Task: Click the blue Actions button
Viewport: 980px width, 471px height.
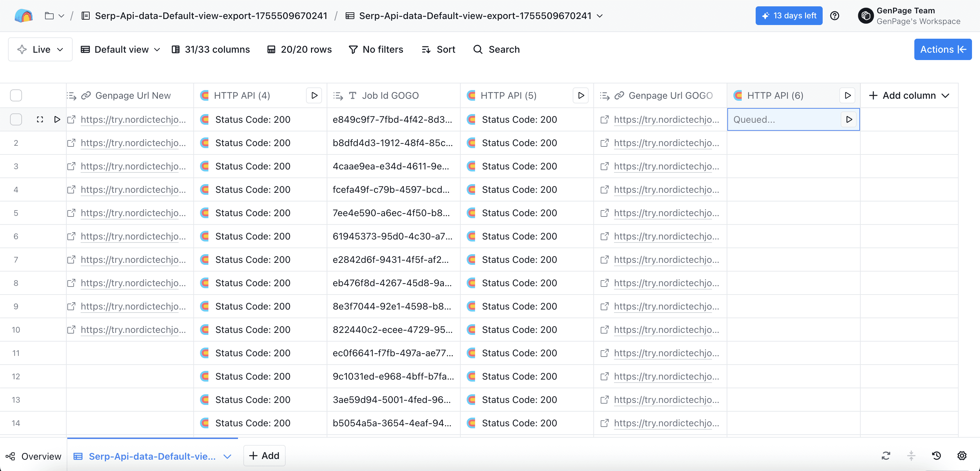Action: (x=942, y=49)
